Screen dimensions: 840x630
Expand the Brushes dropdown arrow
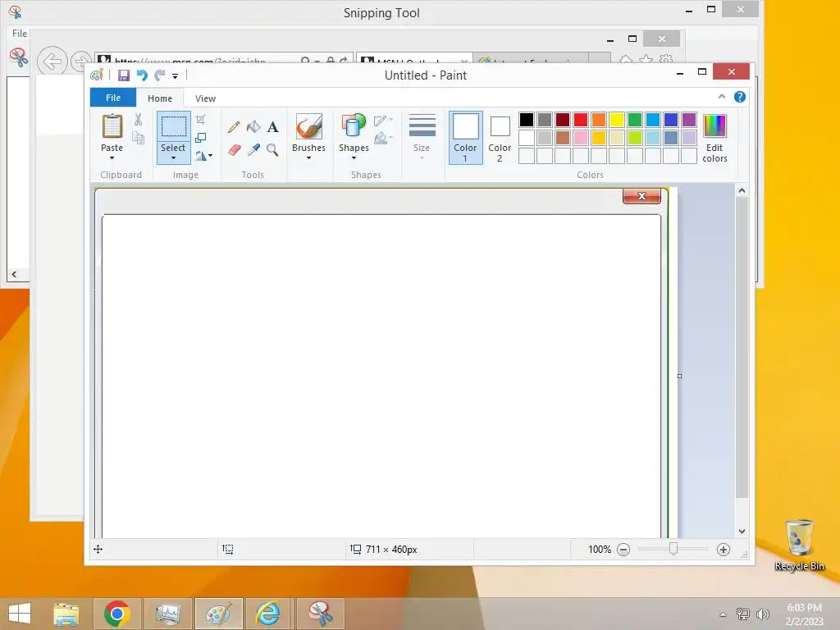click(x=309, y=158)
